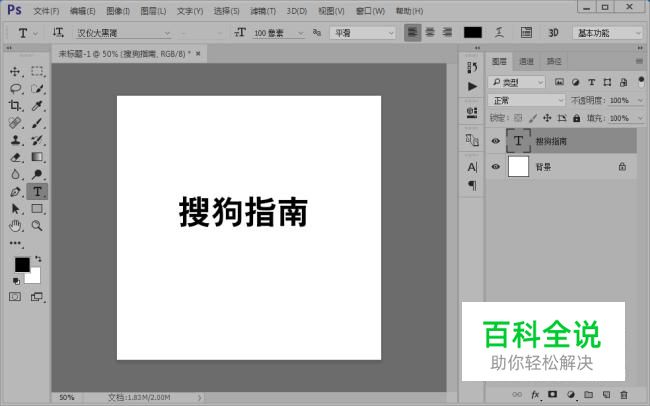
Task: Select the Lasso tool
Action: point(15,89)
